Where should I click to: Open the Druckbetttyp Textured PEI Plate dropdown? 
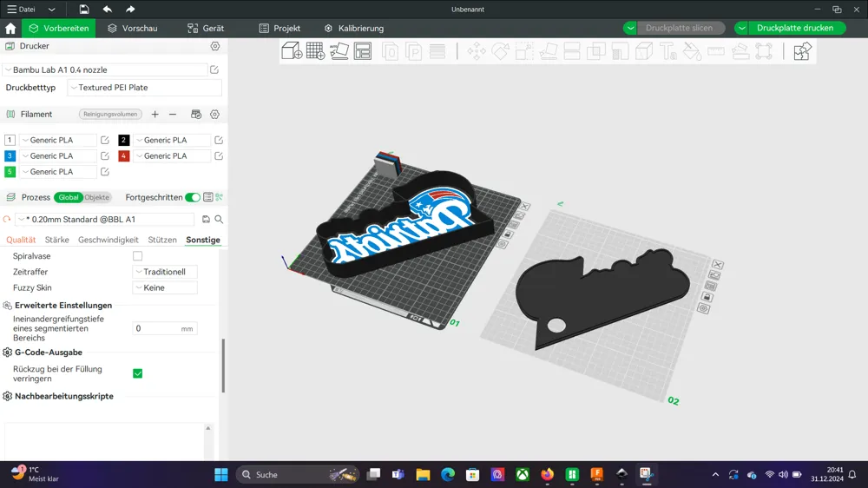point(144,88)
